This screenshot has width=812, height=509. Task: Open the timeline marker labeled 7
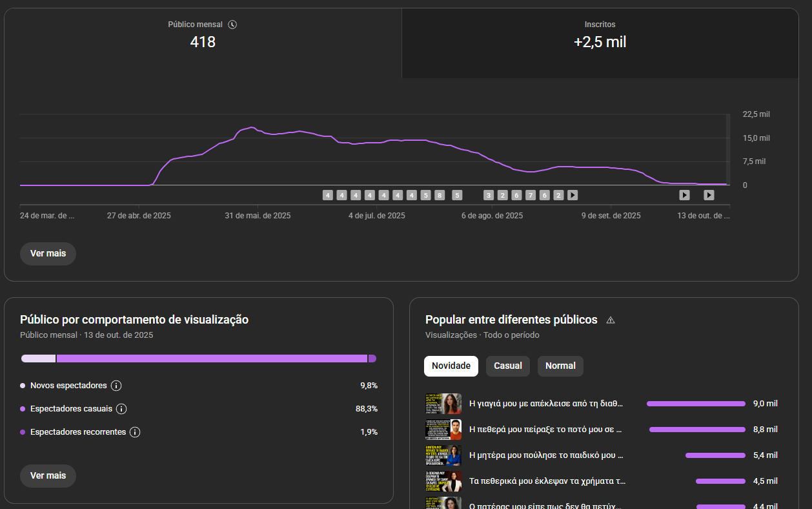531,195
